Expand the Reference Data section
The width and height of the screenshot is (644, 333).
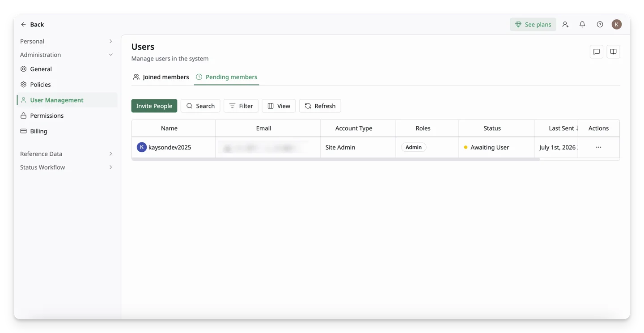(66, 154)
